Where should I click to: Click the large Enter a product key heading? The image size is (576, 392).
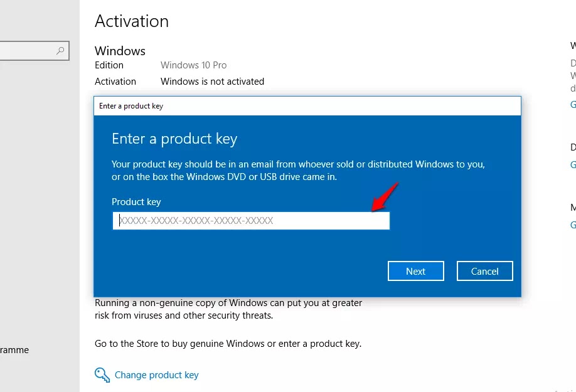point(174,139)
